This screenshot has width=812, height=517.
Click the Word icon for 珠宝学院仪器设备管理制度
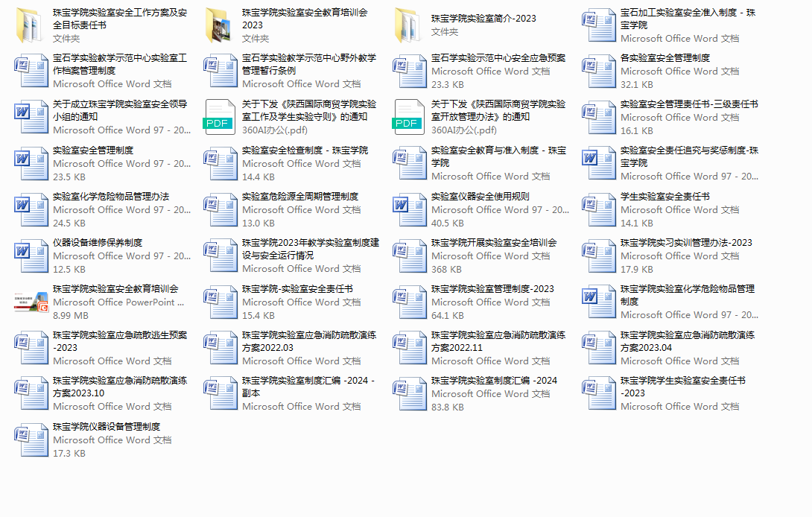(30, 440)
